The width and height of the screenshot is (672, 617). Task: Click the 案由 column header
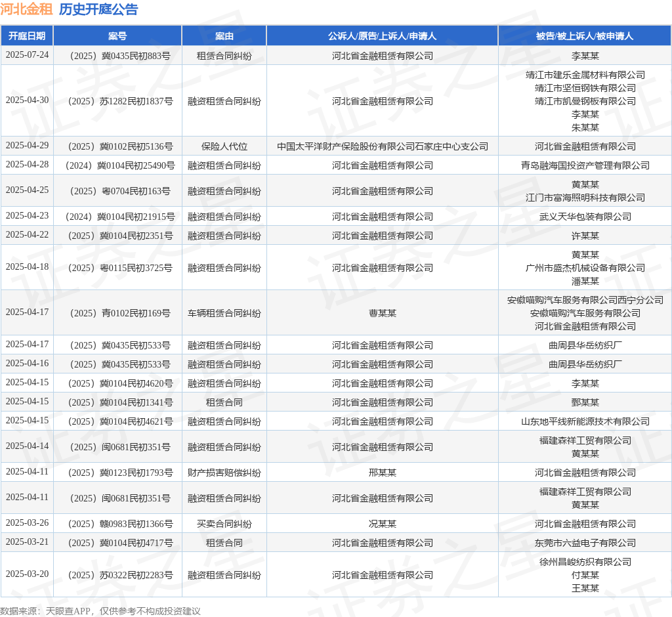(224, 36)
